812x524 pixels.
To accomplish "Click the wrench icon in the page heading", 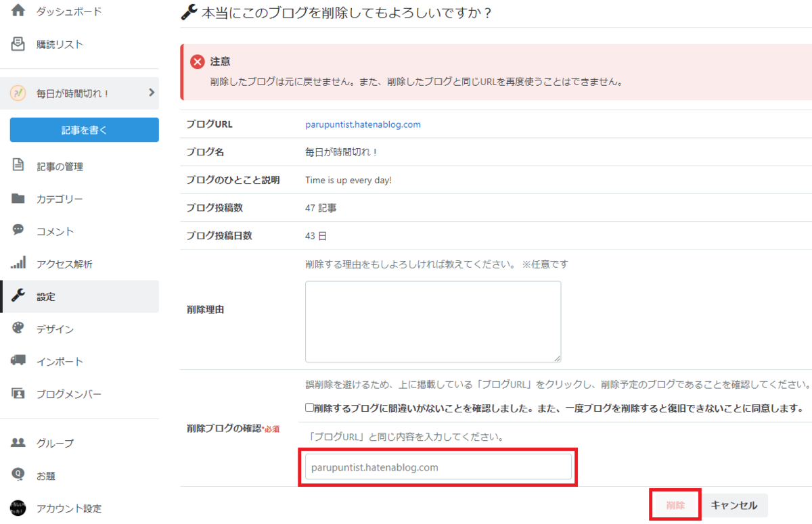I will click(x=190, y=12).
